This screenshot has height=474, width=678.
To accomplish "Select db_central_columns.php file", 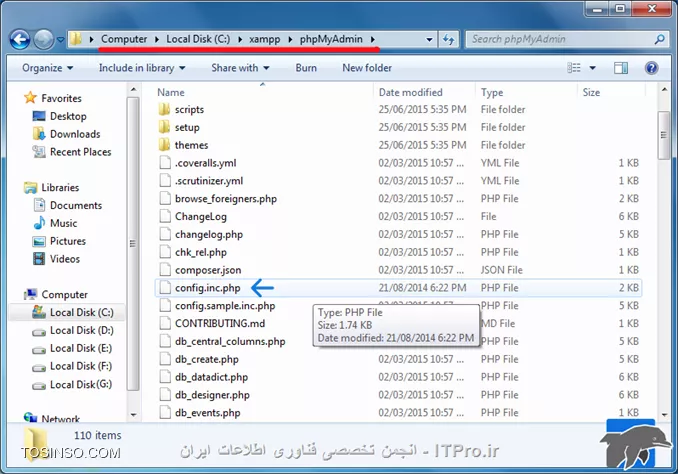I will click(230, 341).
